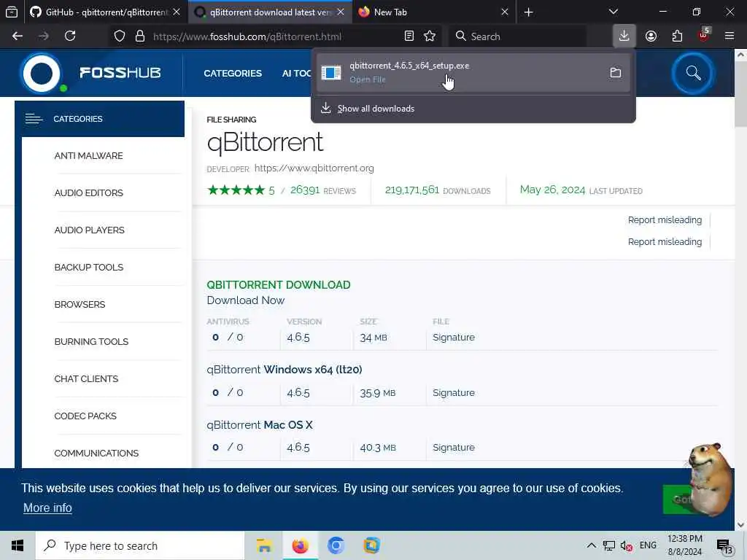Open the CATEGORIES top navigation item
Image resolution: width=747 pixels, height=560 pixels.
(233, 74)
